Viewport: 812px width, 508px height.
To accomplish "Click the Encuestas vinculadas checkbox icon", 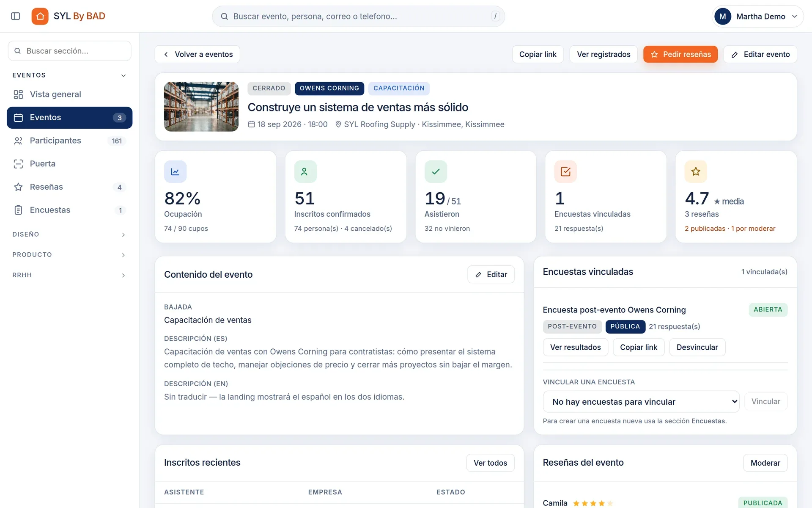I will [x=565, y=171].
